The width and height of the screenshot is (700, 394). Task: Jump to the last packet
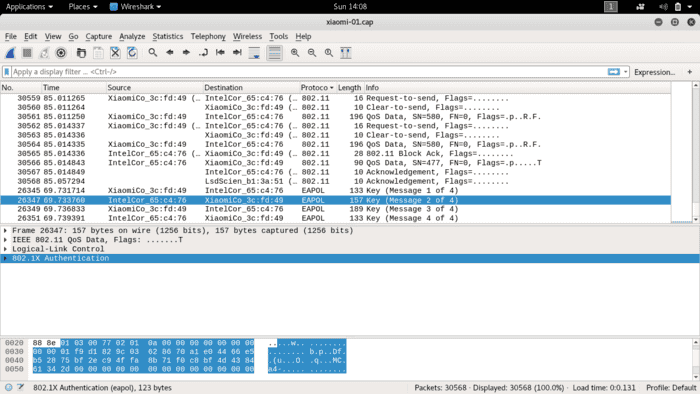(237, 53)
